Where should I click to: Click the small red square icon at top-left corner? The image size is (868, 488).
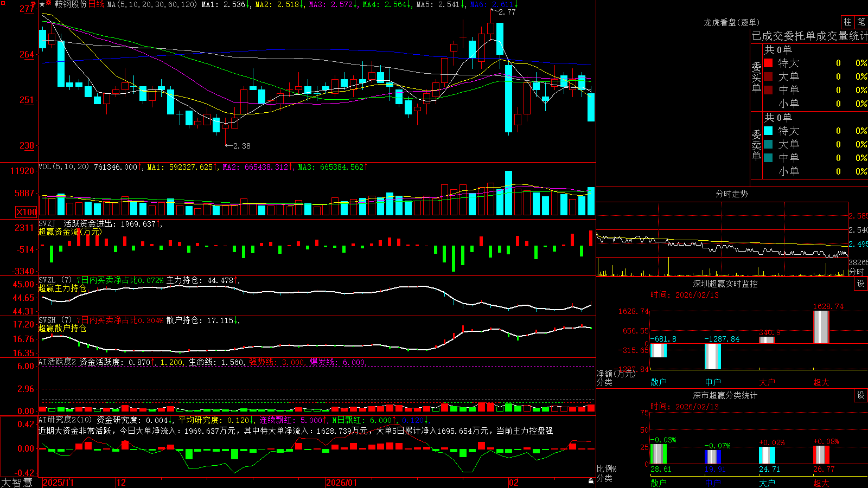[3, 3]
